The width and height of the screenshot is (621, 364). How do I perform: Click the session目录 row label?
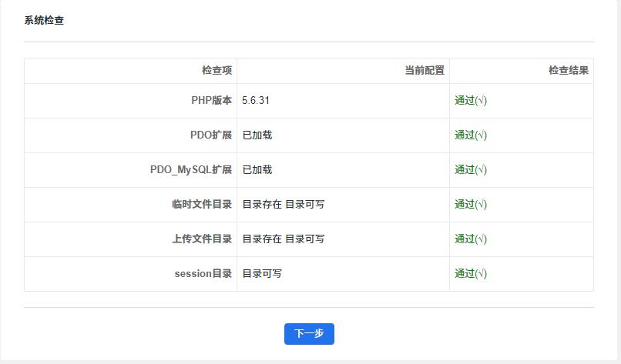click(x=203, y=273)
